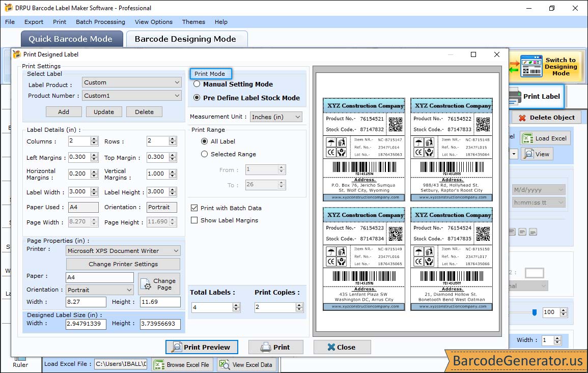The image size is (588, 373).
Task: Open Label Product dropdown
Action: (132, 82)
